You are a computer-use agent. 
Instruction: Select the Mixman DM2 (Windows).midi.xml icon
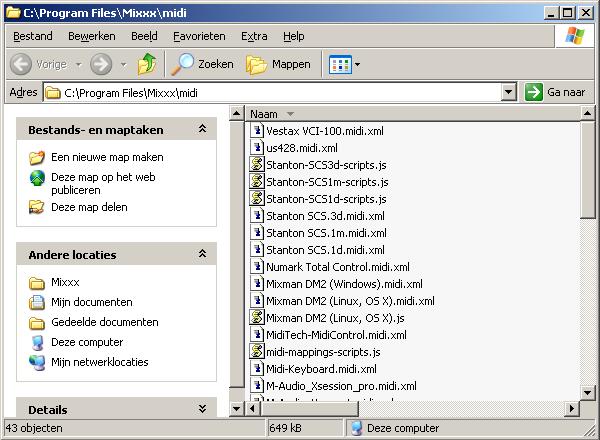point(257,284)
